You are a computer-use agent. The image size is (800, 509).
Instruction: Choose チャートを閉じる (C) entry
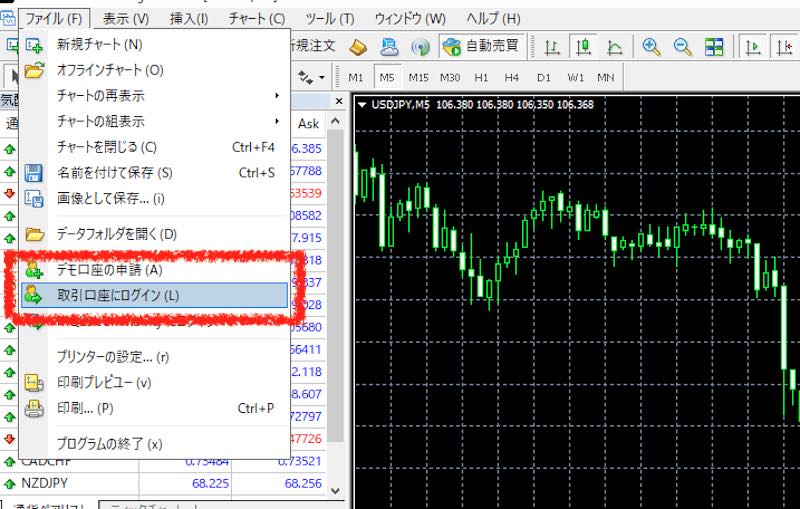[x=155, y=147]
